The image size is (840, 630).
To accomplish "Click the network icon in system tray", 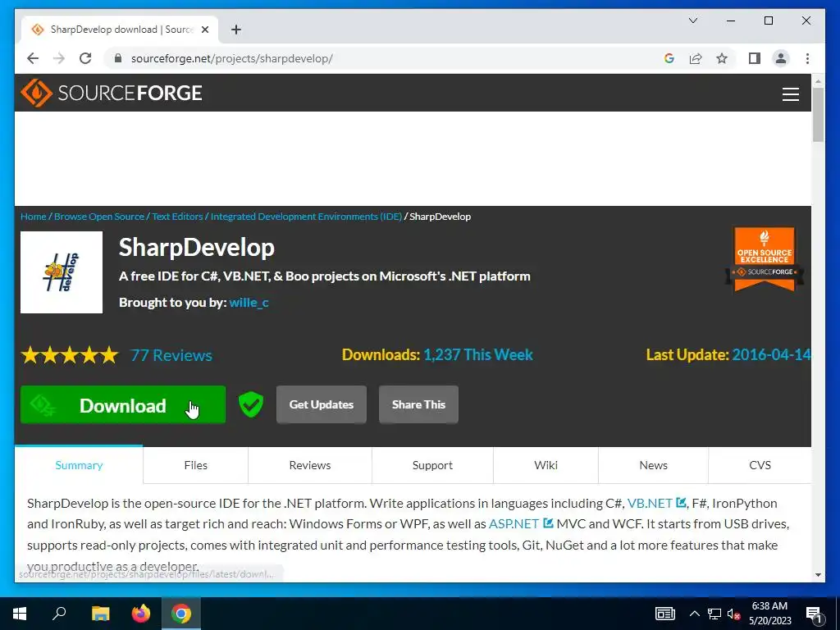I will 714,614.
